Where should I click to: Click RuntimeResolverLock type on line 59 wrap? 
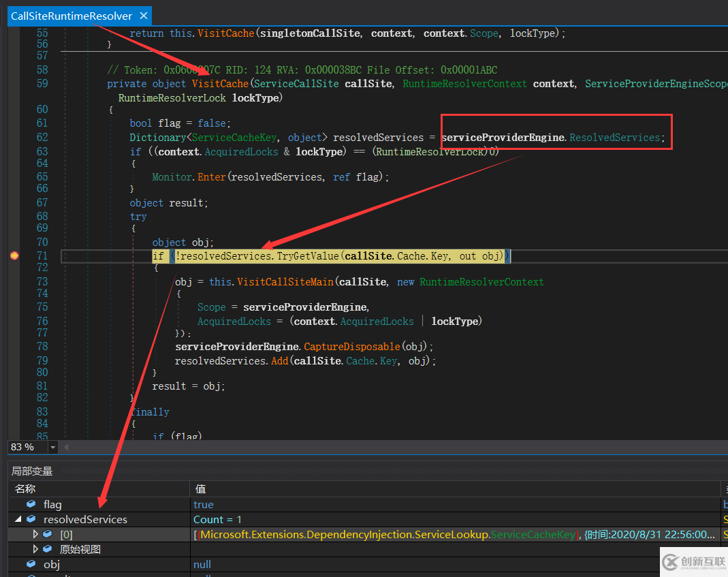click(x=172, y=98)
